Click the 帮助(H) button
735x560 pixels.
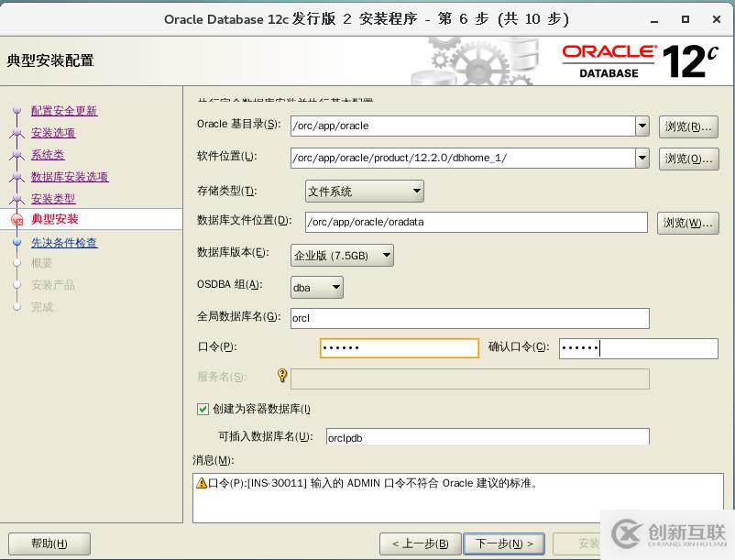coord(49,544)
